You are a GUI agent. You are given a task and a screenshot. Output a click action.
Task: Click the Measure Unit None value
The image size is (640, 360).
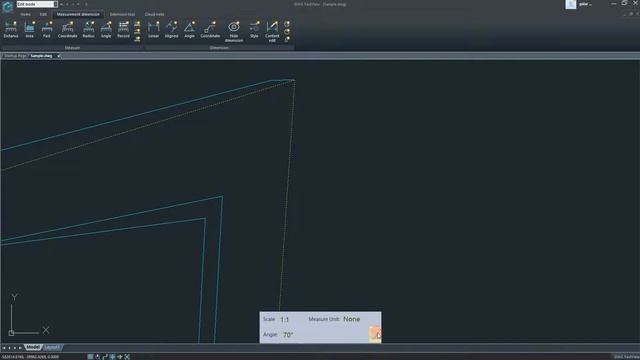[x=351, y=319]
